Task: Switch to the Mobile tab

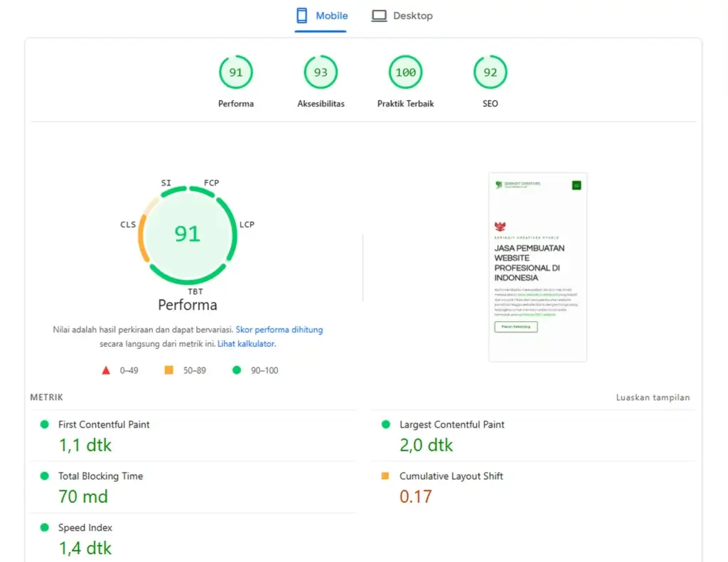Action: coord(321,15)
